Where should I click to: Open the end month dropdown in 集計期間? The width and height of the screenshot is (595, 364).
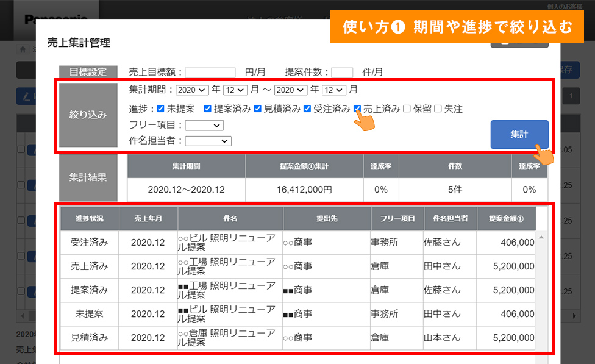(334, 90)
